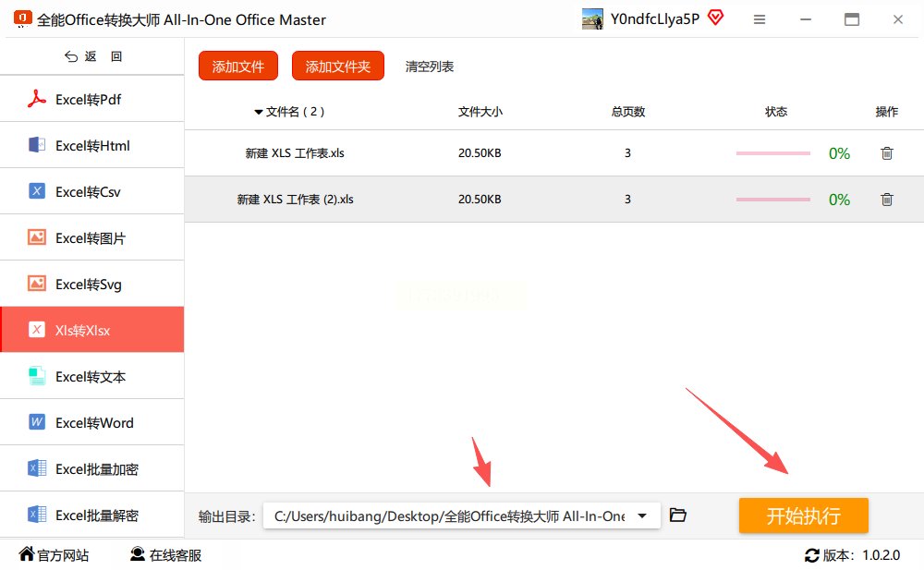Delete 新建 XLS 工作表.xls with trash icon

(886, 153)
